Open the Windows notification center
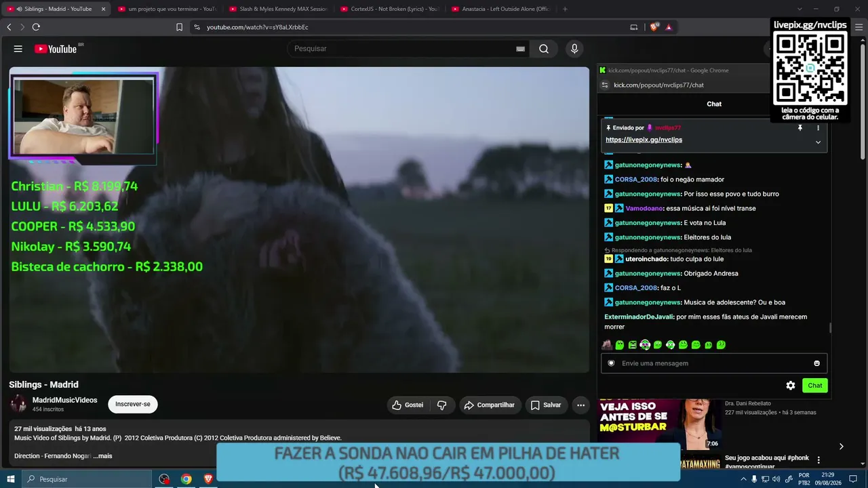868x488 pixels. pyautogui.click(x=853, y=479)
